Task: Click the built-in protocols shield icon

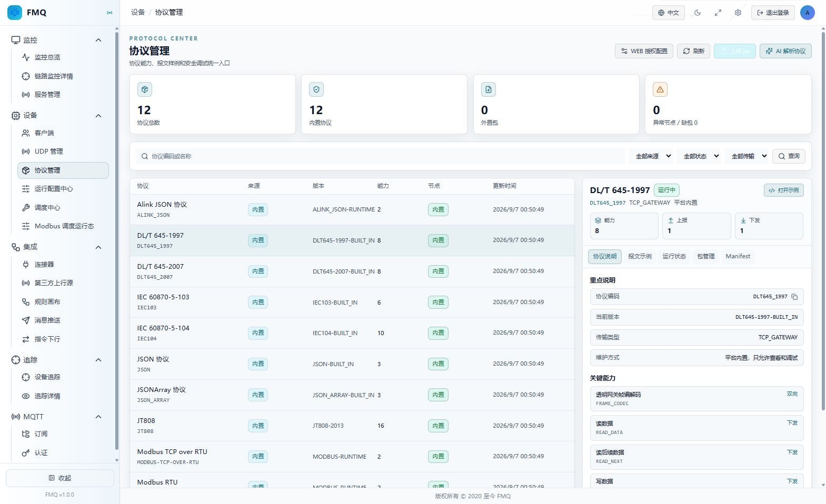Action: tap(316, 89)
